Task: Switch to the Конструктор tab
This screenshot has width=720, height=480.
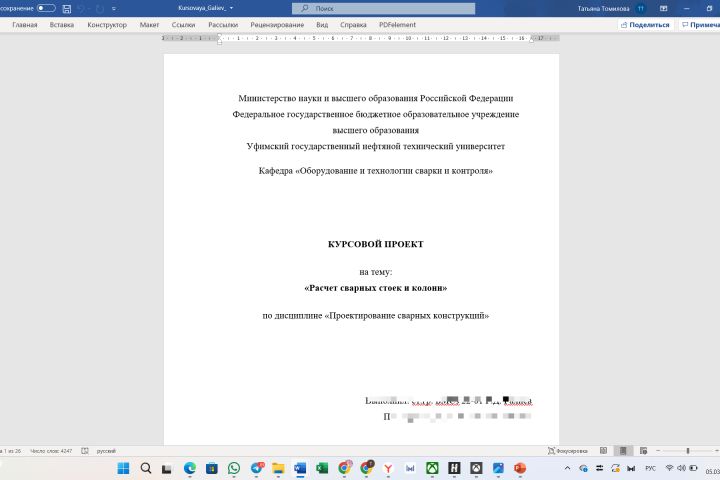Action: 107,25
